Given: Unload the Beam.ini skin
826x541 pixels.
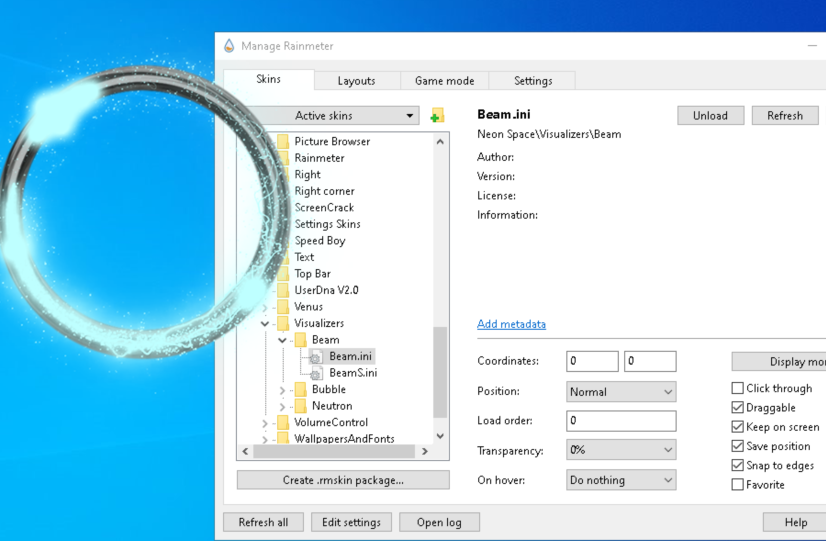Looking at the screenshot, I should (x=711, y=115).
